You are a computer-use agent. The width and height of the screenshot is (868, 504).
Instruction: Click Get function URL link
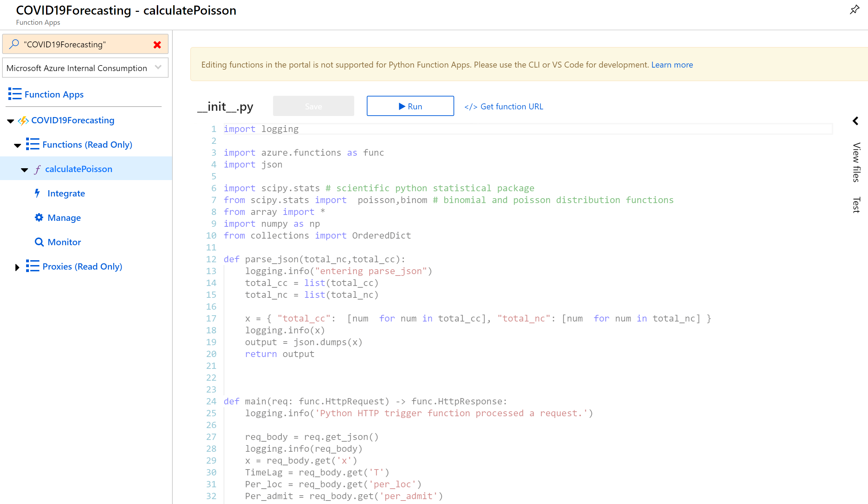[504, 107]
